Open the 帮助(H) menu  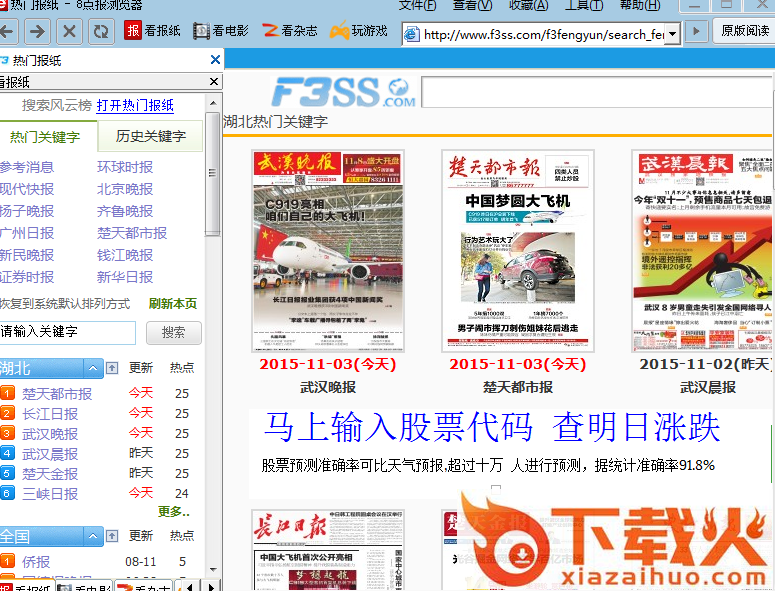[x=640, y=5]
